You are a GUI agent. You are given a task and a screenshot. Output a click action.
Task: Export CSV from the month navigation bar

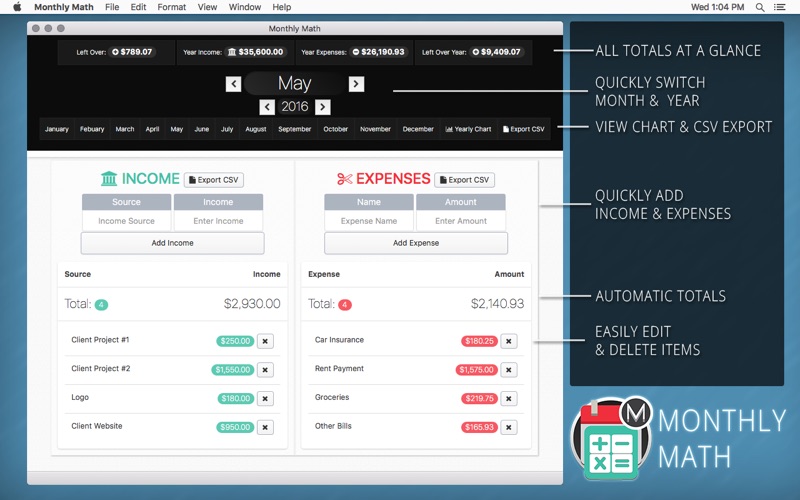[x=523, y=129]
